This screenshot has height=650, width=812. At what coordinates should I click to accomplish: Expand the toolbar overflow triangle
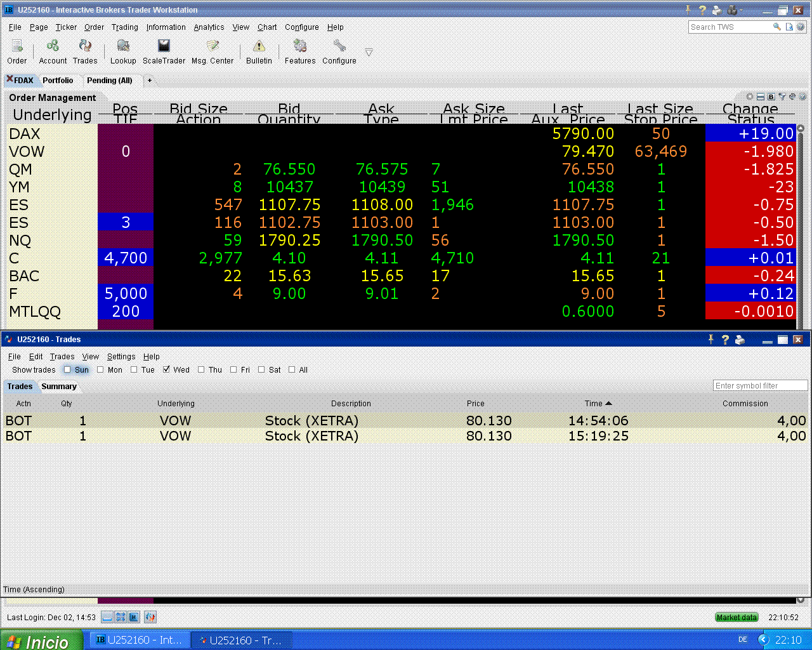(x=369, y=52)
